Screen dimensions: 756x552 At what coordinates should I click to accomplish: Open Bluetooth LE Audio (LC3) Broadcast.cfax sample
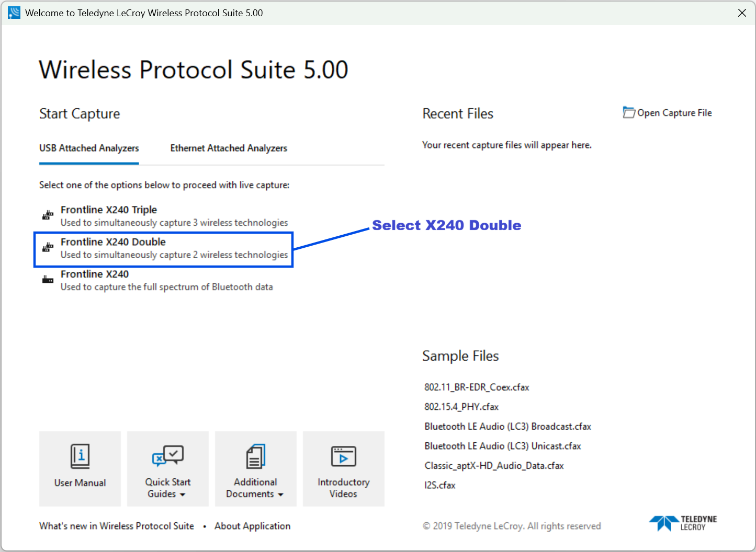click(x=507, y=427)
